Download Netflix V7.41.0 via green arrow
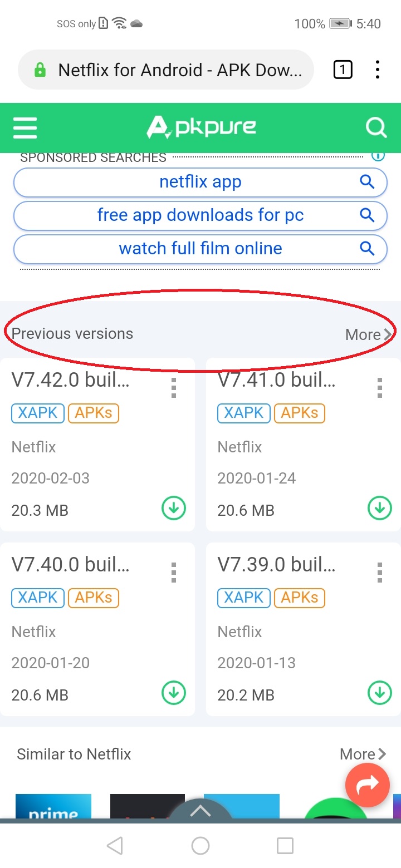401x868 pixels. (x=380, y=508)
